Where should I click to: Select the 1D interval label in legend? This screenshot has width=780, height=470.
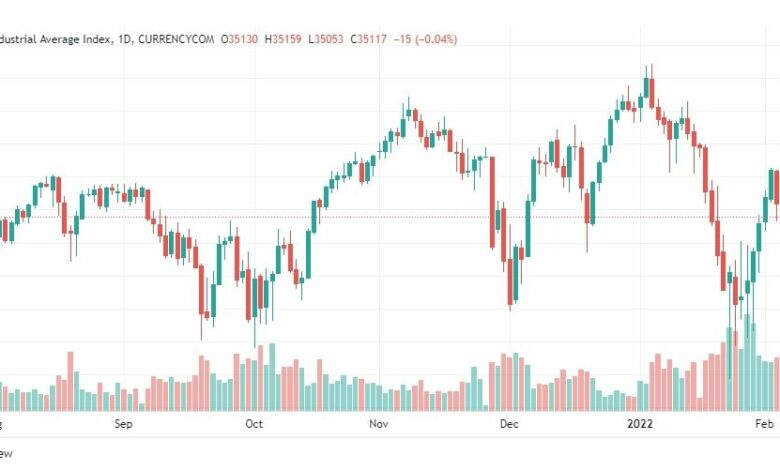125,39
